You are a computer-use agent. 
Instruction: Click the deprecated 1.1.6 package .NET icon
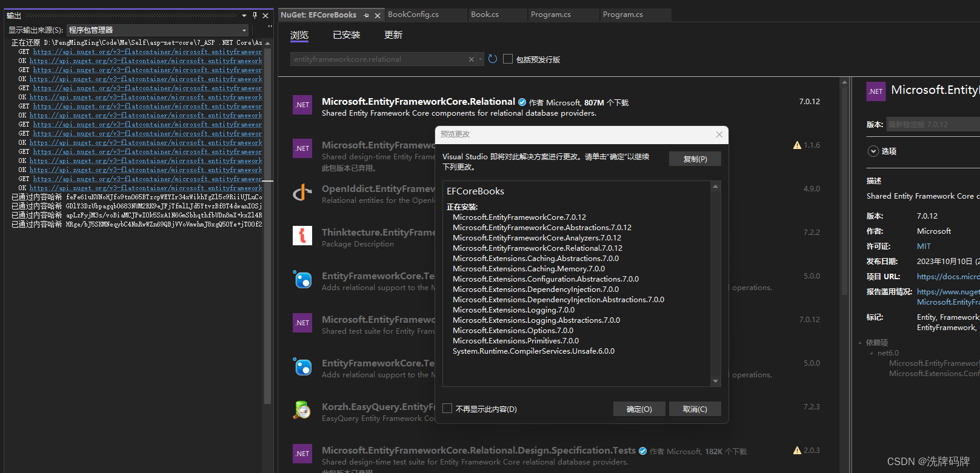click(x=302, y=148)
